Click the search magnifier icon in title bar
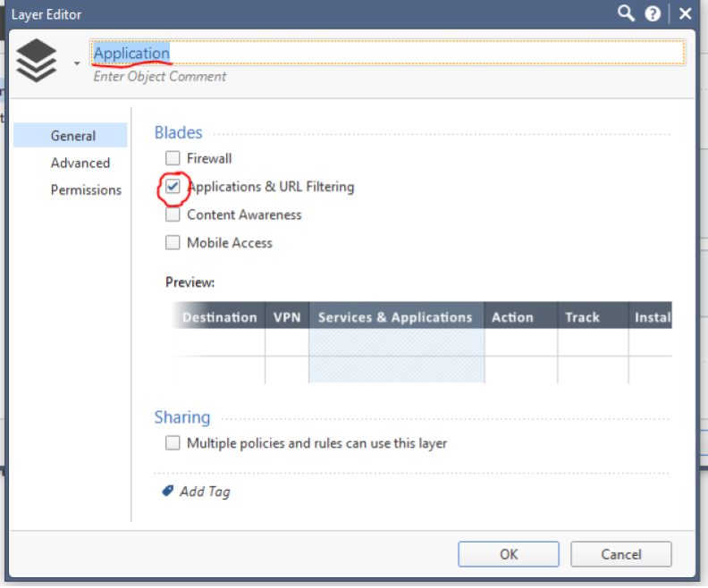Image resolution: width=708 pixels, height=588 pixels. coord(626,13)
